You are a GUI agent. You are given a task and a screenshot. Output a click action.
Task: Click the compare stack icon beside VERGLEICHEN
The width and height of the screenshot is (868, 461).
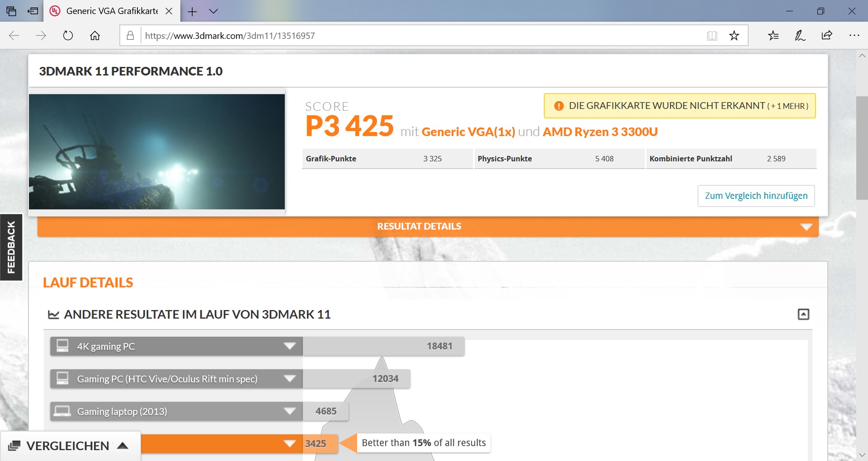tap(14, 446)
